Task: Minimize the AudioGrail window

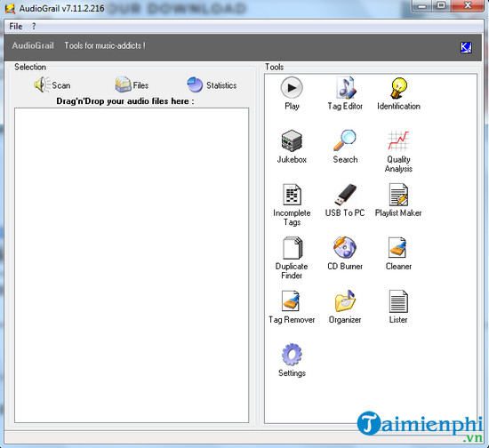Action: coord(422,6)
